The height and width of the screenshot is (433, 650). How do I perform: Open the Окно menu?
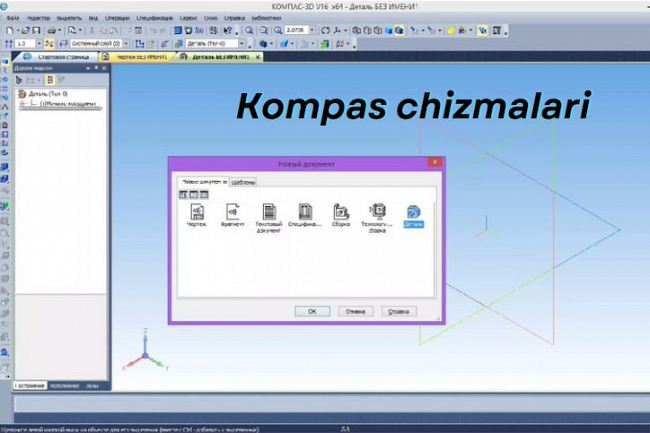[x=211, y=18]
